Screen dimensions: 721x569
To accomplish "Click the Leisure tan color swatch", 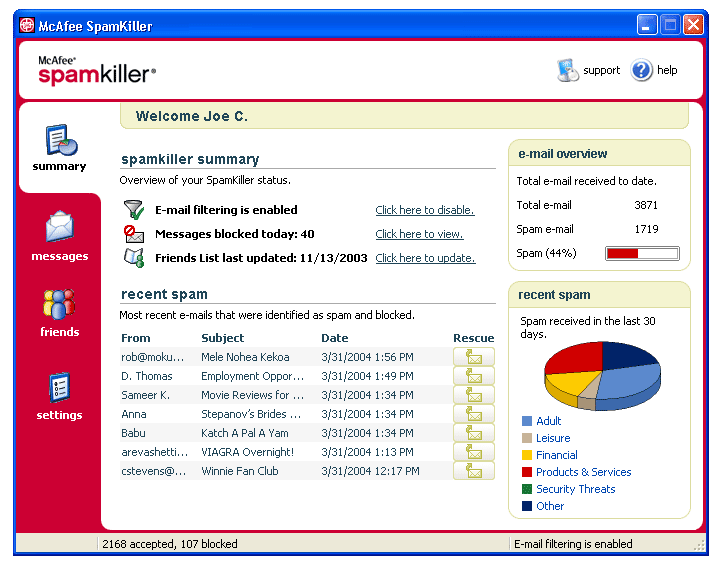I will click(527, 438).
